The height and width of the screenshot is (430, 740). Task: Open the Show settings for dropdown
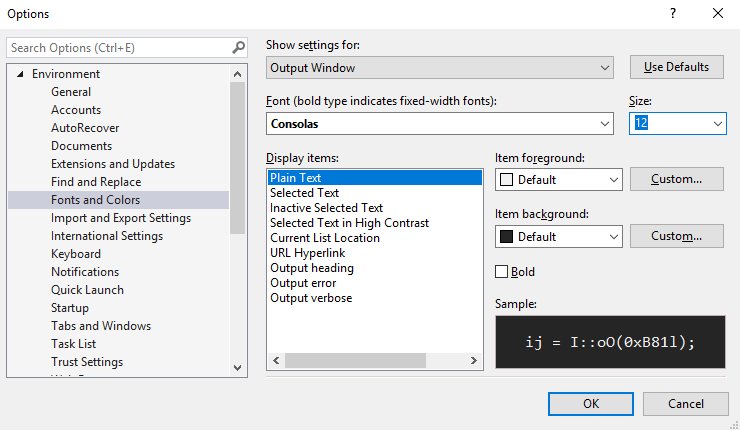(440, 68)
